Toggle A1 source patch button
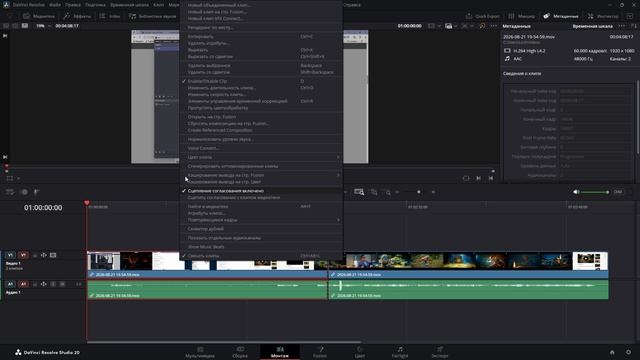This screenshot has width=640, height=360. tap(11, 284)
